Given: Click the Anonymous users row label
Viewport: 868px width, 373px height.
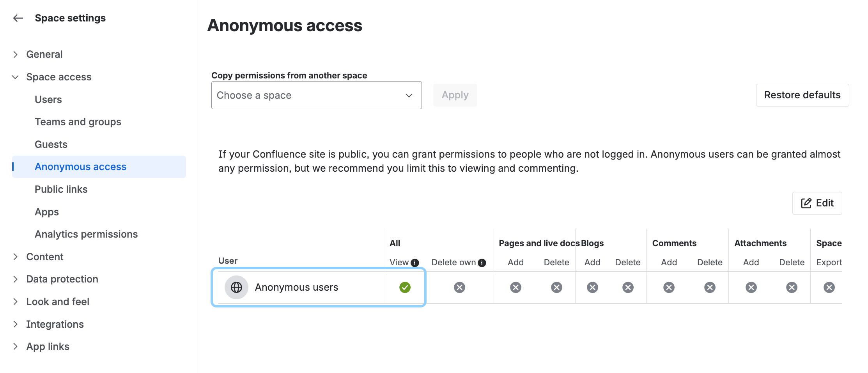Looking at the screenshot, I should coord(296,287).
